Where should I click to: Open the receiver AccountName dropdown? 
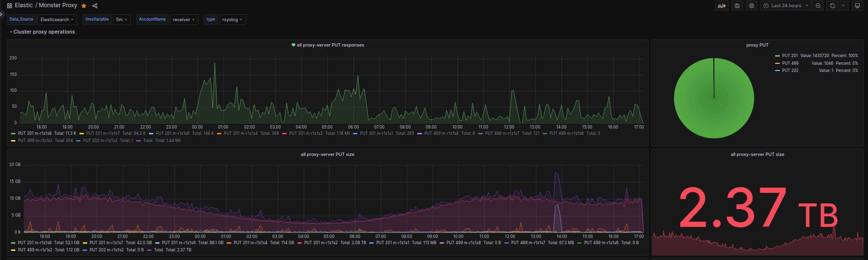184,20
